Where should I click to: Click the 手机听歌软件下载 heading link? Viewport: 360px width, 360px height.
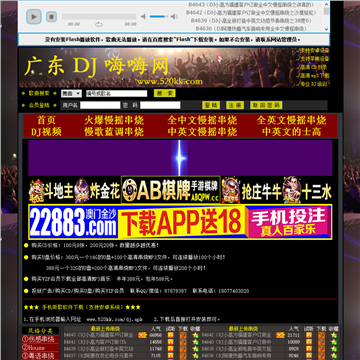tap(82, 307)
